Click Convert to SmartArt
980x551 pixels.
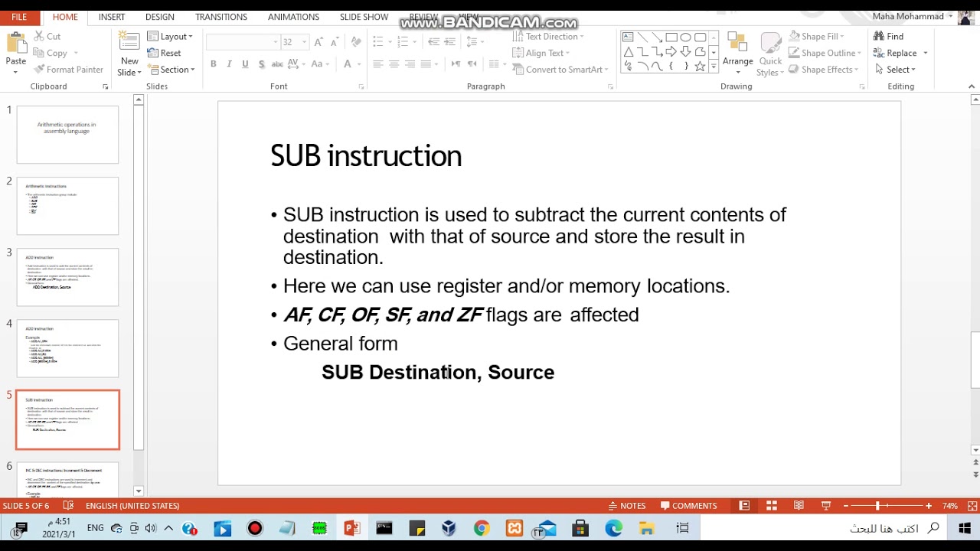click(x=560, y=70)
